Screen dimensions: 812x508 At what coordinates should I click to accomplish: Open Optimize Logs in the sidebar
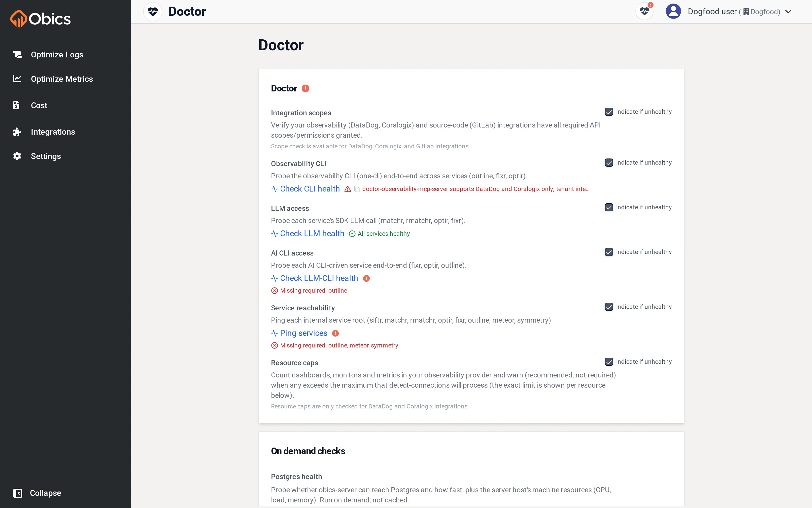tap(57, 54)
